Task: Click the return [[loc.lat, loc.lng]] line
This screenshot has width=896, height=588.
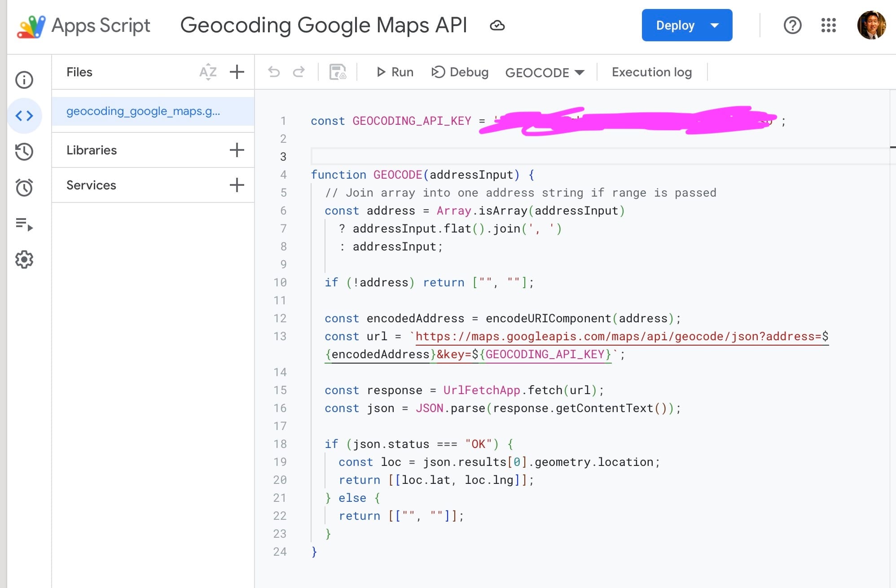Action: point(436,480)
